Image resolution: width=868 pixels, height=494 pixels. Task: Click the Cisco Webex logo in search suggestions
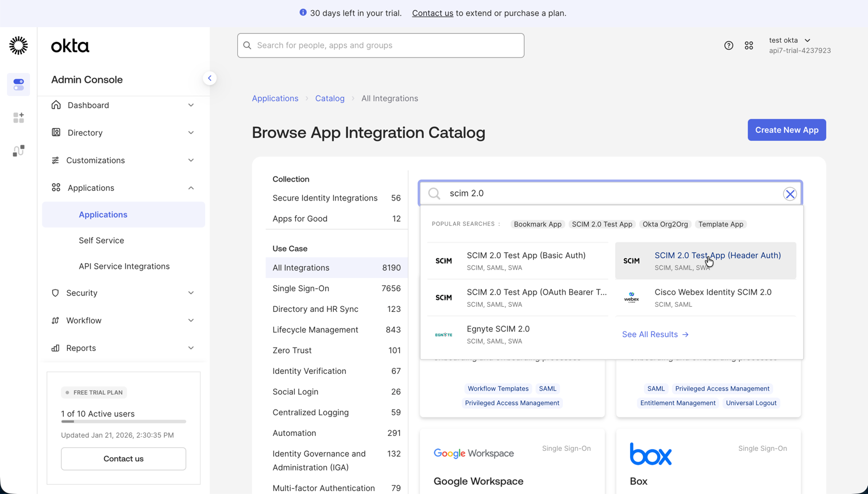(x=631, y=298)
